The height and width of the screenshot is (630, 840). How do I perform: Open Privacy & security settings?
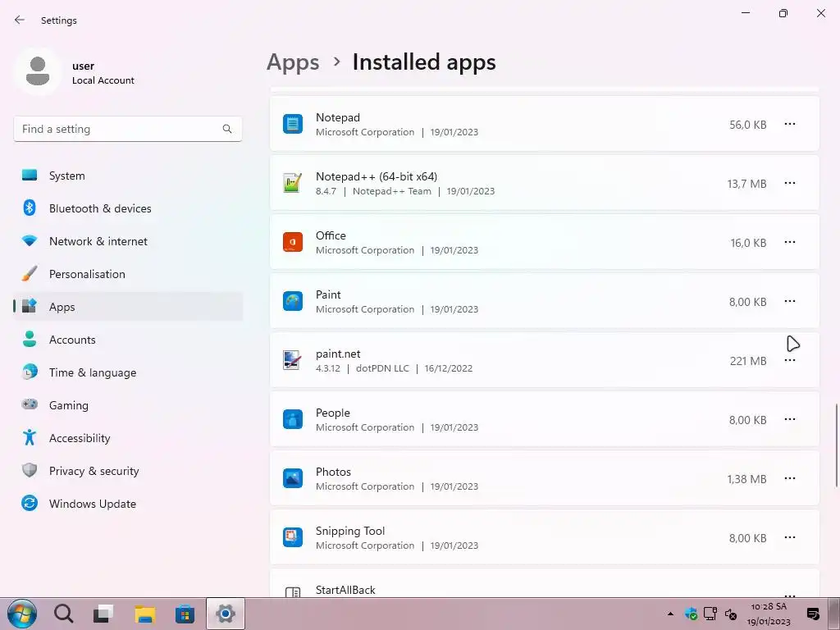[x=128, y=471]
